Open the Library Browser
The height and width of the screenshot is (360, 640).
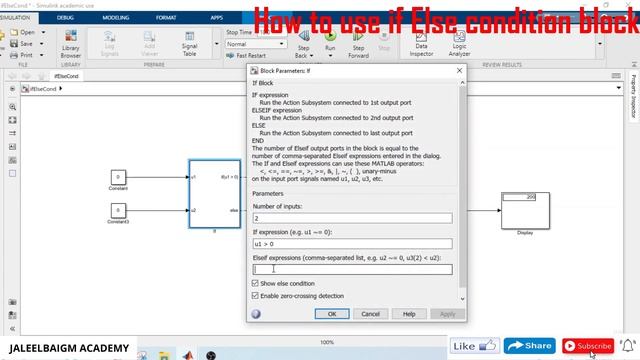[x=71, y=44]
